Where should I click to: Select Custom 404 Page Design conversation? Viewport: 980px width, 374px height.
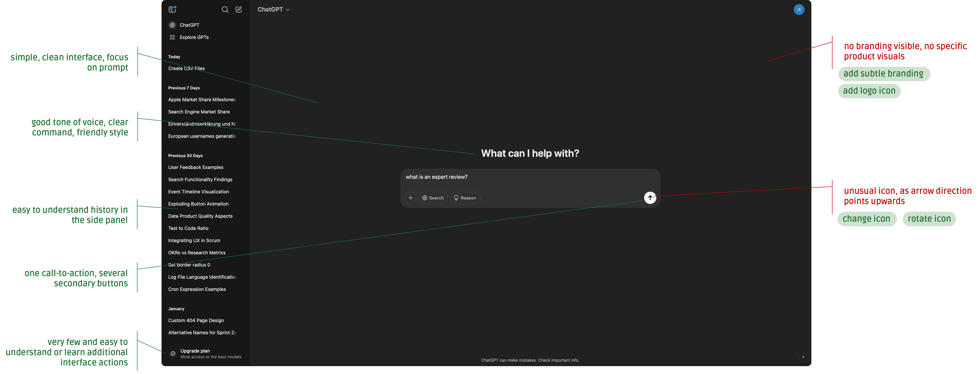pyautogui.click(x=196, y=321)
